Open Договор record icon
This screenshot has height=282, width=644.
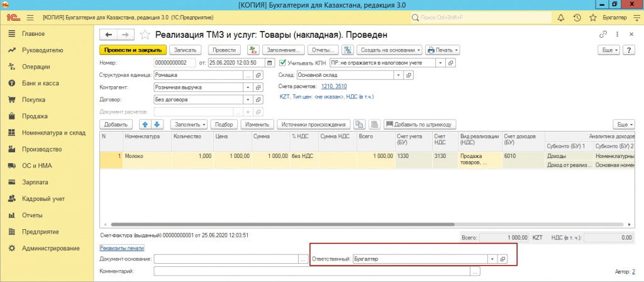click(258, 99)
